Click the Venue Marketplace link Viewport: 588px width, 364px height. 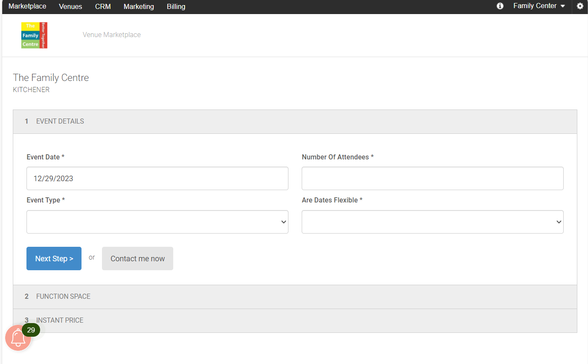pyautogui.click(x=112, y=35)
